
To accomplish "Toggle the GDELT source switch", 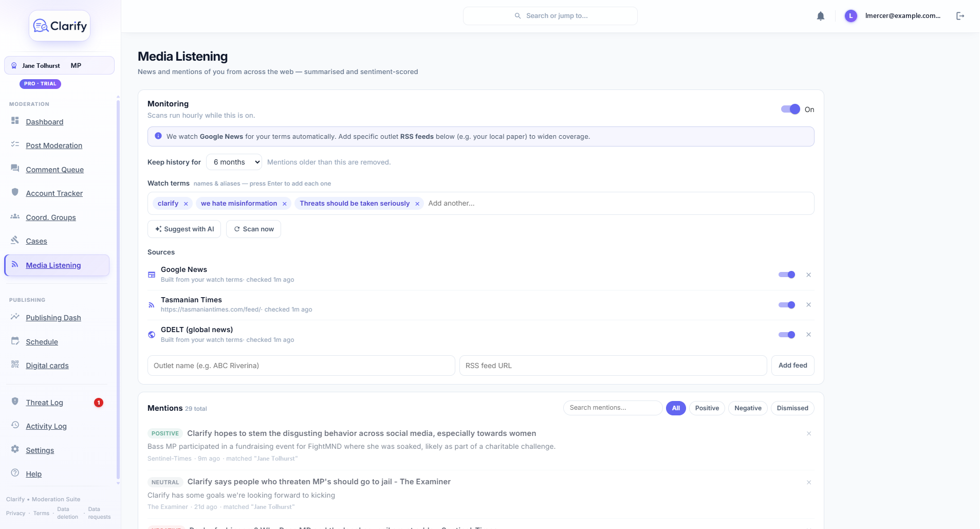I will click(787, 335).
